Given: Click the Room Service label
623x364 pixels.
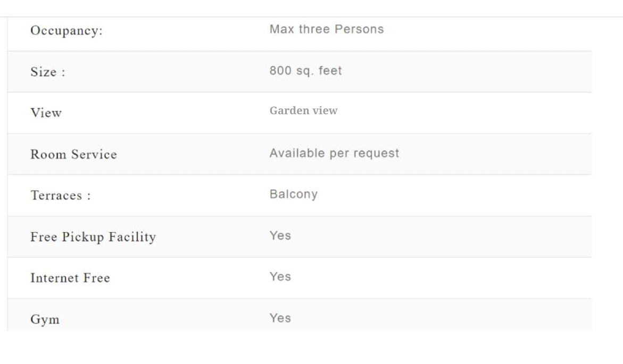Looking at the screenshot, I should click(73, 154).
